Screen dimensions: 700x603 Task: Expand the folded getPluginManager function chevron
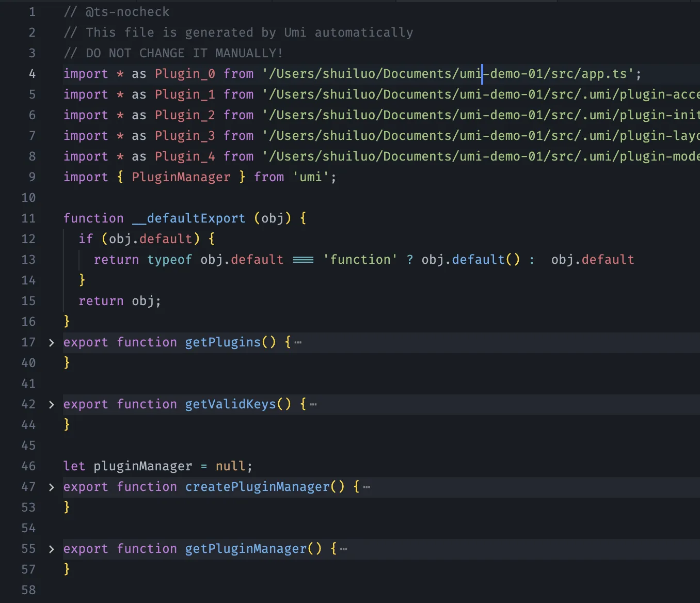point(51,549)
